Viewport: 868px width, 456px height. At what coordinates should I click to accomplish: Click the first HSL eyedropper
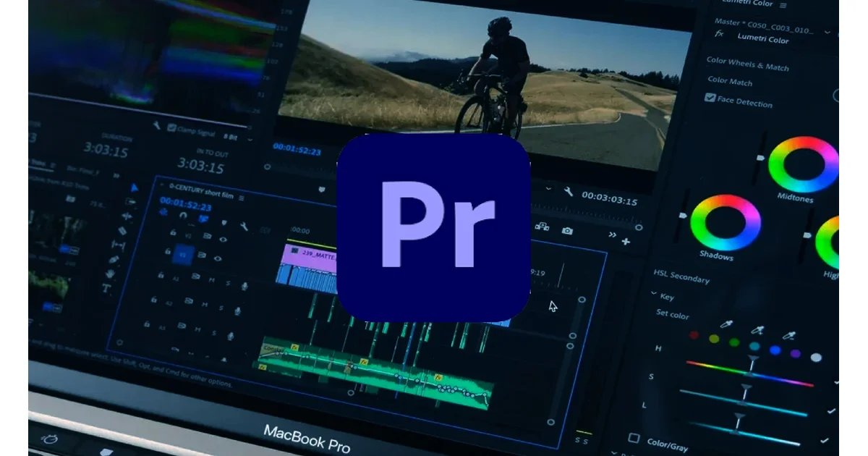coord(726,324)
